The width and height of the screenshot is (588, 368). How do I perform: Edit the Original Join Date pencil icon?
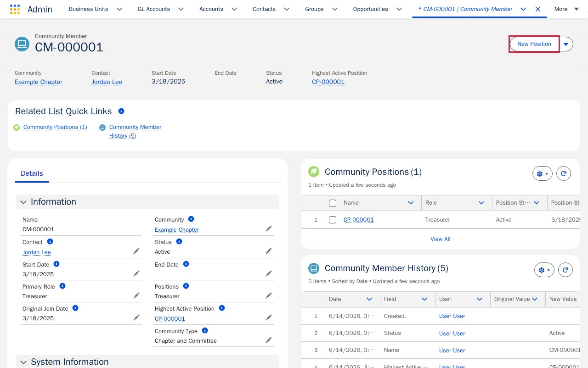tap(136, 318)
